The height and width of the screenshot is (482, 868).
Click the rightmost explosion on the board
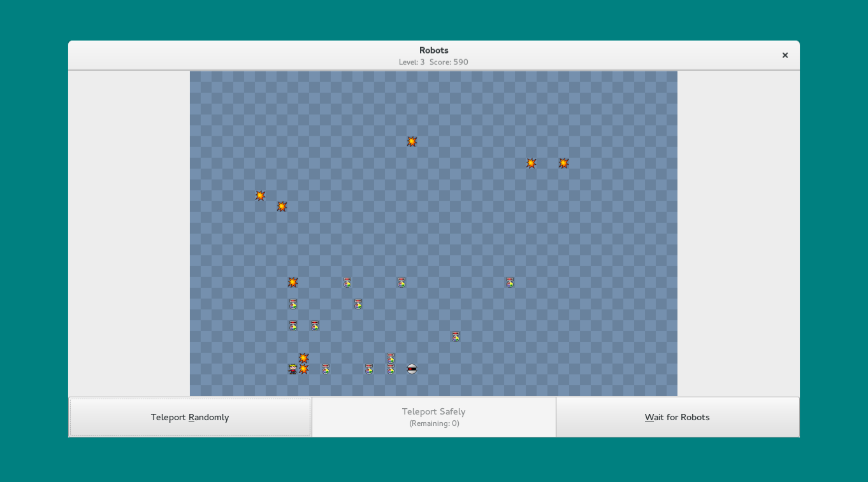(563, 163)
